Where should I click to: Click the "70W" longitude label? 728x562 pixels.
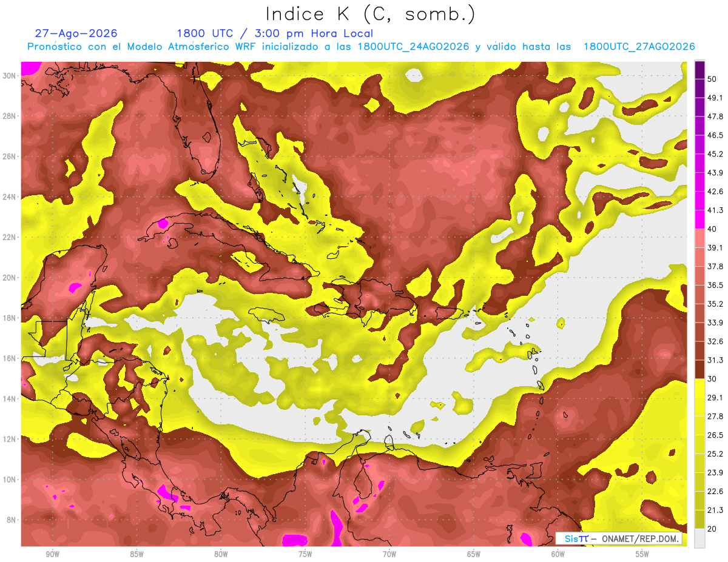(x=389, y=554)
